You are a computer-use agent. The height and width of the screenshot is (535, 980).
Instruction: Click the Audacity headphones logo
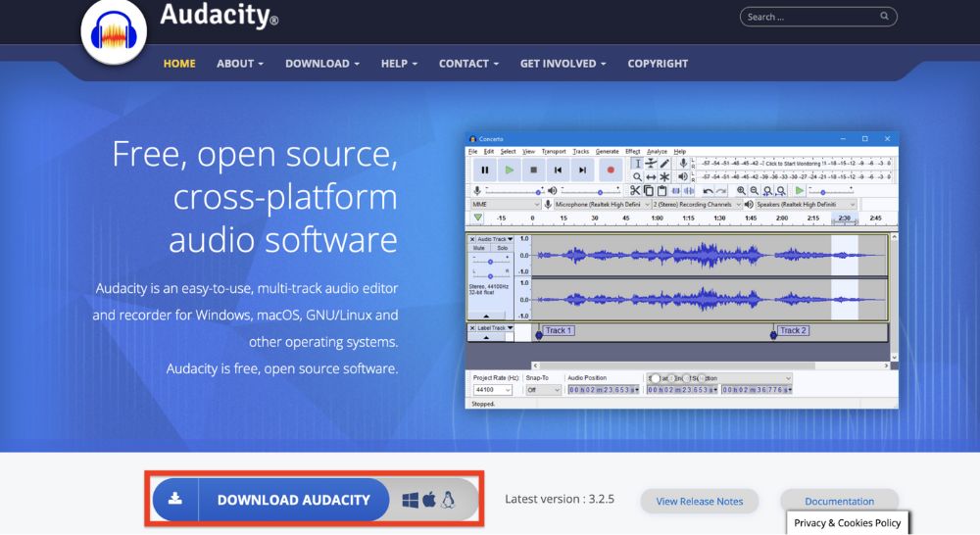click(x=114, y=32)
